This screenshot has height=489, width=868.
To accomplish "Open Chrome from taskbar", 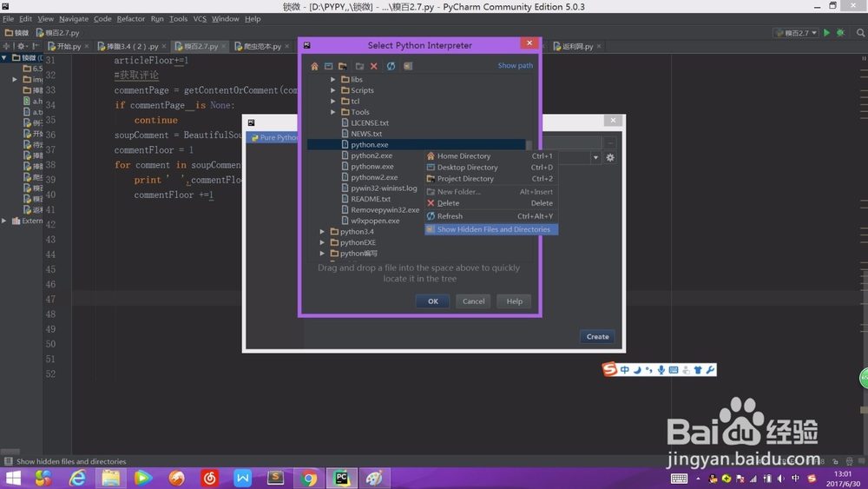I will click(308, 478).
